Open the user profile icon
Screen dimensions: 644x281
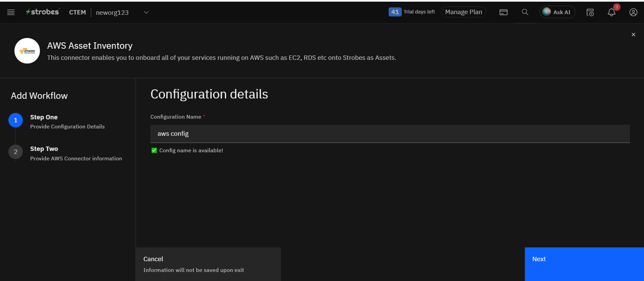[x=633, y=12]
